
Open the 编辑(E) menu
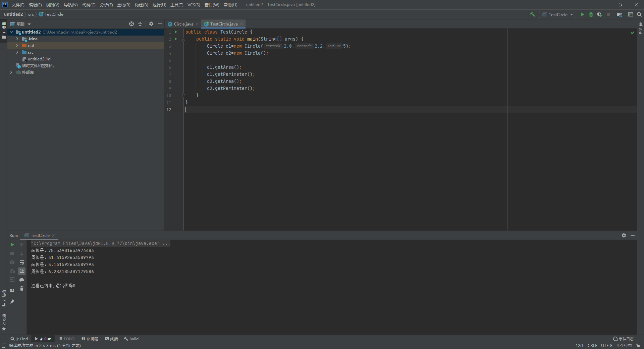(x=35, y=5)
